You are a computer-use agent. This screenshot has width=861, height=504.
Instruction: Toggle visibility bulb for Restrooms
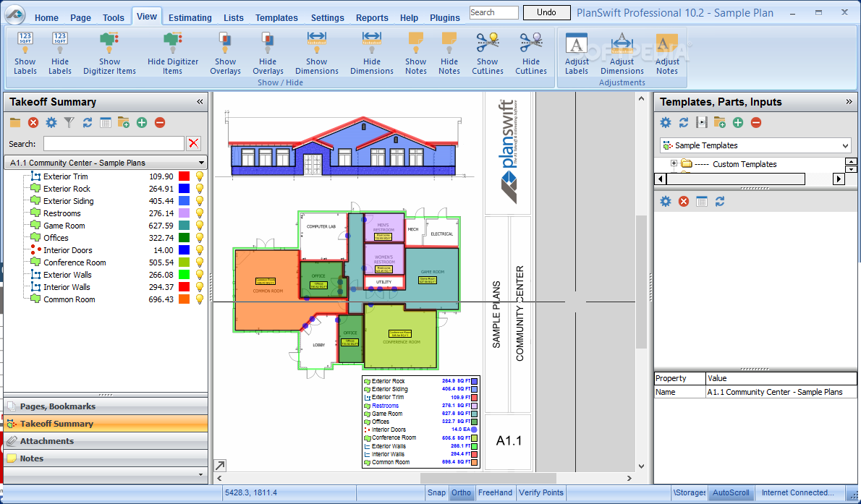click(200, 213)
